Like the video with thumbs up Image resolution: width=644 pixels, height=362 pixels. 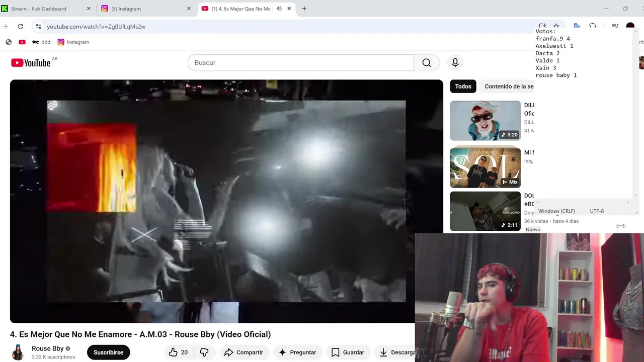[x=179, y=352]
